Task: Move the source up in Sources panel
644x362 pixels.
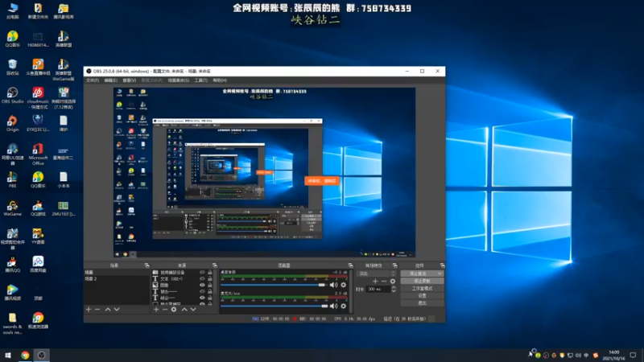Action: click(184, 310)
